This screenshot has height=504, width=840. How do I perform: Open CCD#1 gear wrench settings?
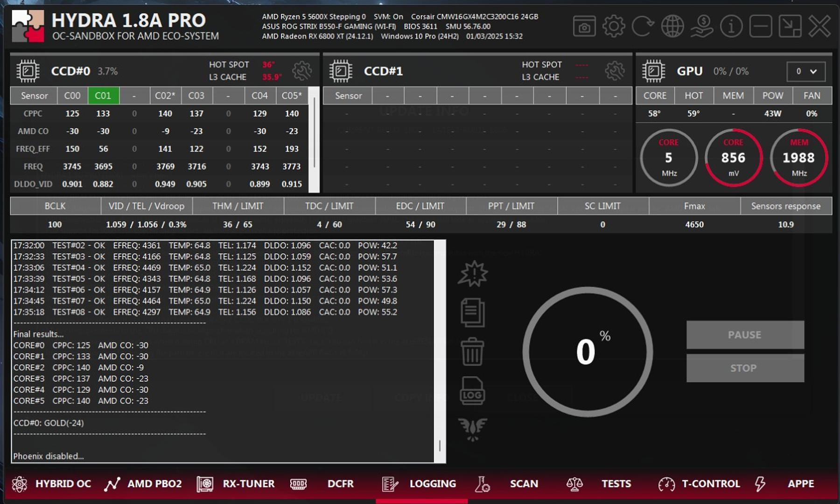615,71
